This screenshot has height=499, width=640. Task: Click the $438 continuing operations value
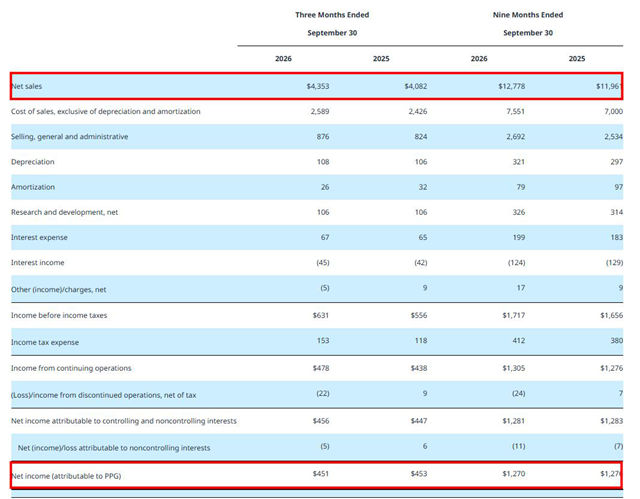(x=419, y=368)
